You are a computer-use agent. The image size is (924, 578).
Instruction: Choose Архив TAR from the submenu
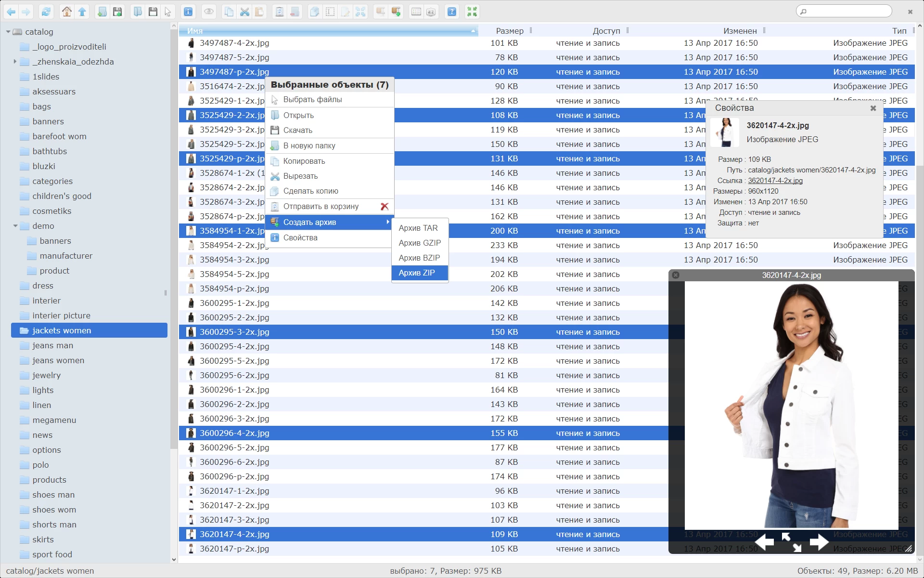pyautogui.click(x=420, y=228)
